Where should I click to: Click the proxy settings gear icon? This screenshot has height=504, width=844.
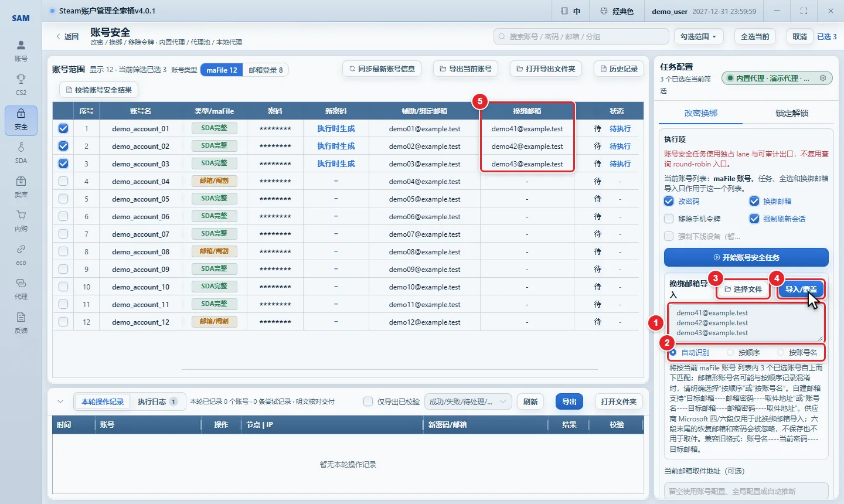click(823, 78)
